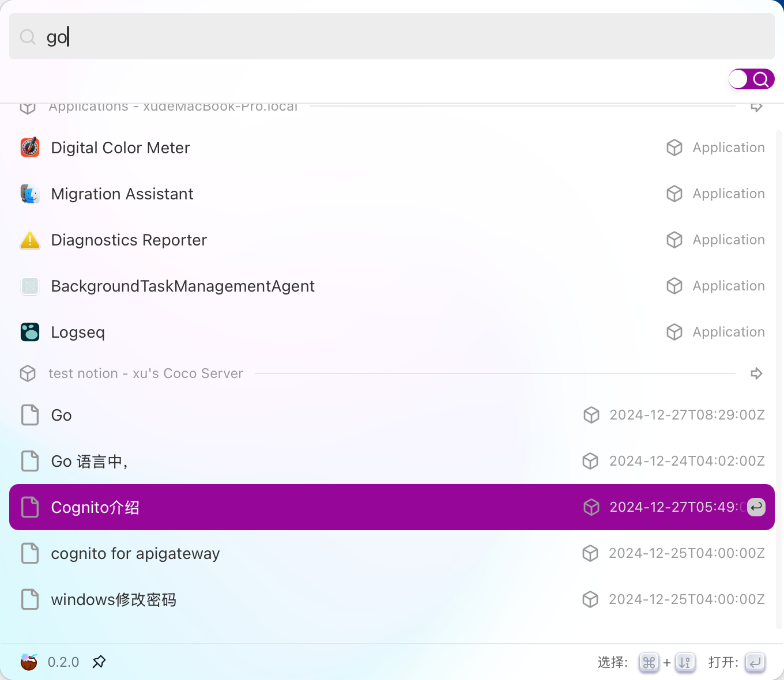784x680 pixels.
Task: Open the 'Go 语言中,' document
Action: [392, 461]
